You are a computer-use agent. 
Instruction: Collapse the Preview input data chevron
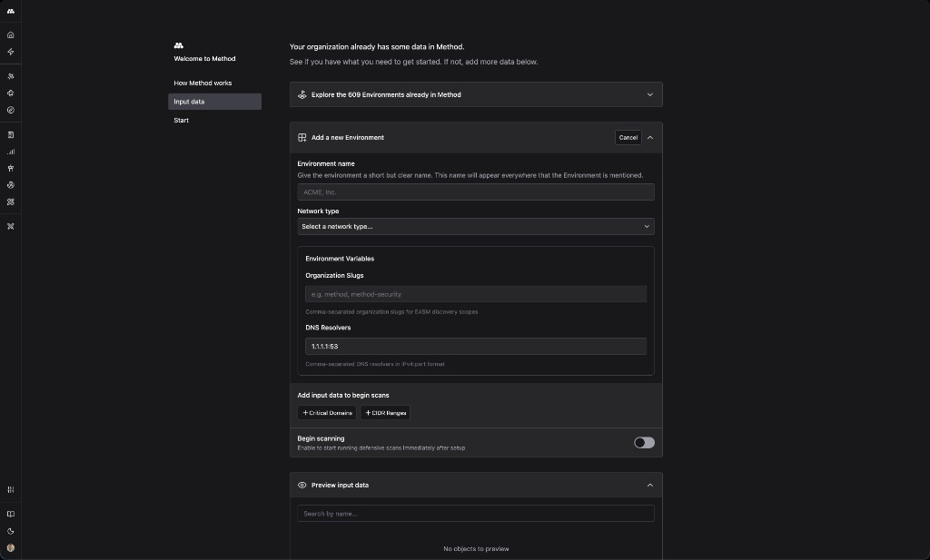pyautogui.click(x=650, y=486)
